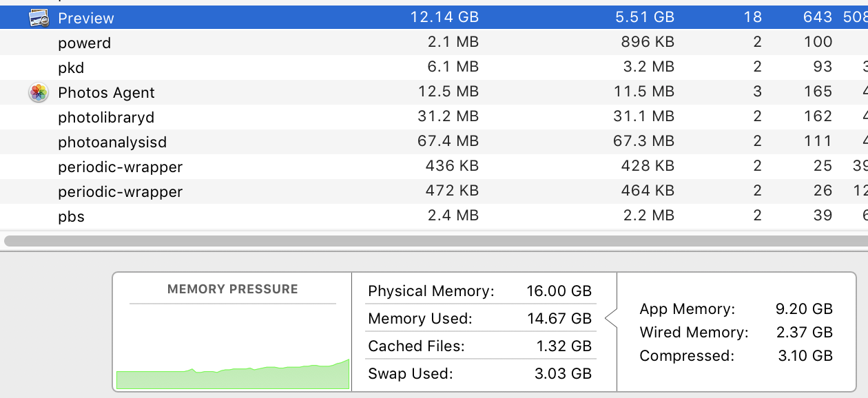Viewport: 868px width, 398px height.
Task: Click the App Memory value
Action: pyautogui.click(x=804, y=308)
